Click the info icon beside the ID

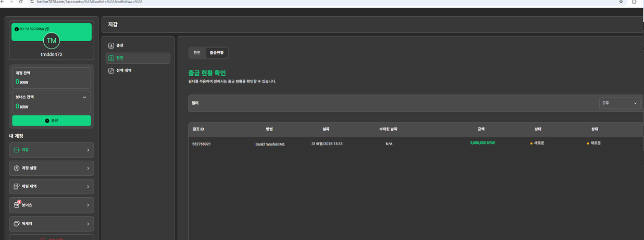pos(17,29)
